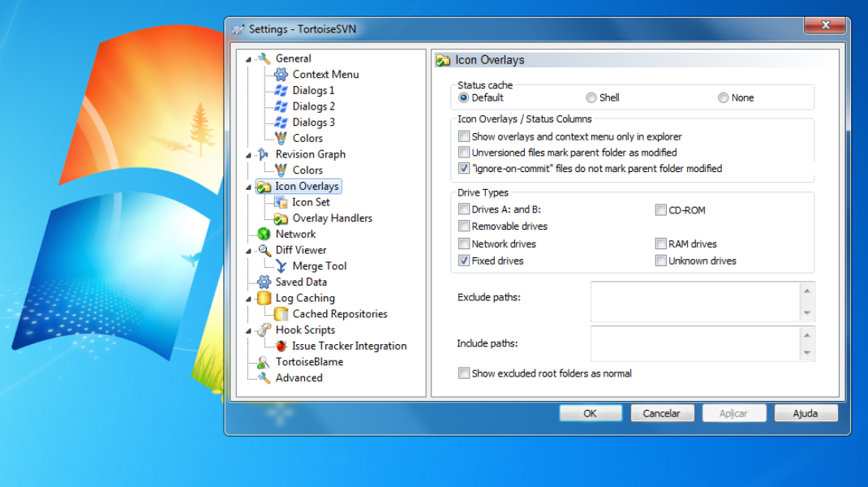This screenshot has height=487, width=868.
Task: Click Exclude paths scrollbar up arrow
Action: [807, 291]
